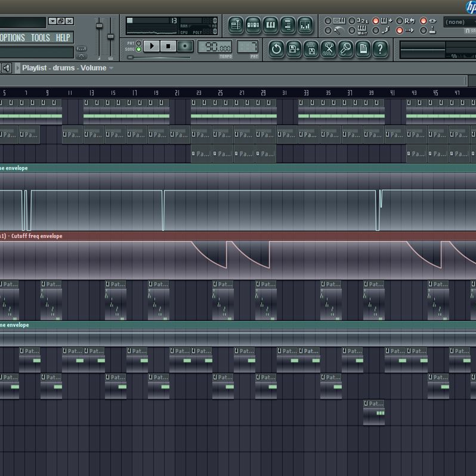The width and height of the screenshot is (476, 476).
Task: Open the Piano Roll shortcut icon
Action: click(271, 25)
